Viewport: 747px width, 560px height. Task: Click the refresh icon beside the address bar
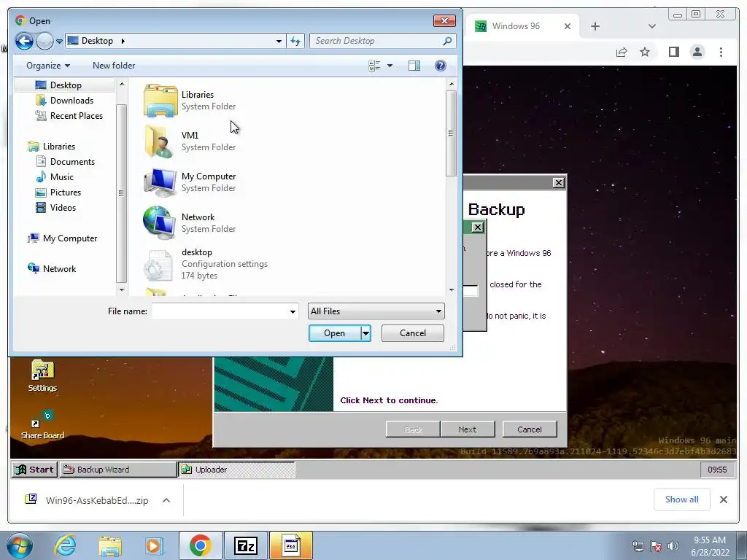click(x=295, y=41)
